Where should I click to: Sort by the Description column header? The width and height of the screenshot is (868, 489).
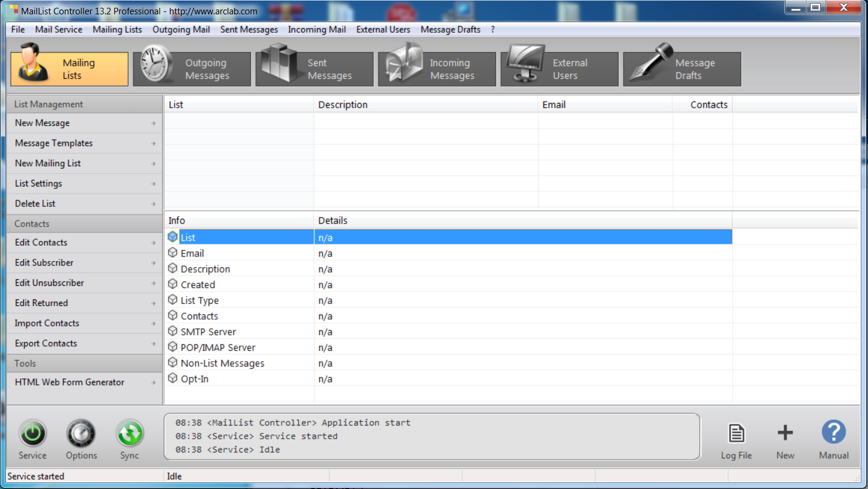tap(343, 105)
